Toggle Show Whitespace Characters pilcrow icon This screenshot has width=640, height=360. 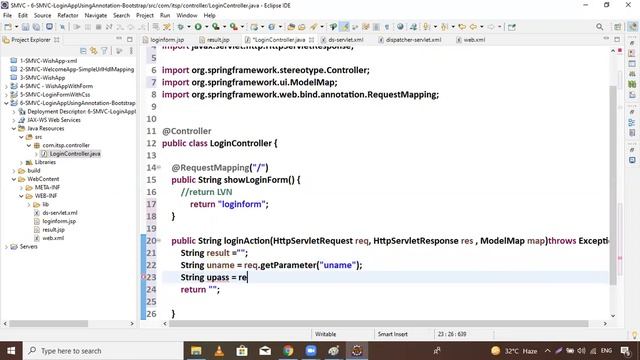[387, 27]
